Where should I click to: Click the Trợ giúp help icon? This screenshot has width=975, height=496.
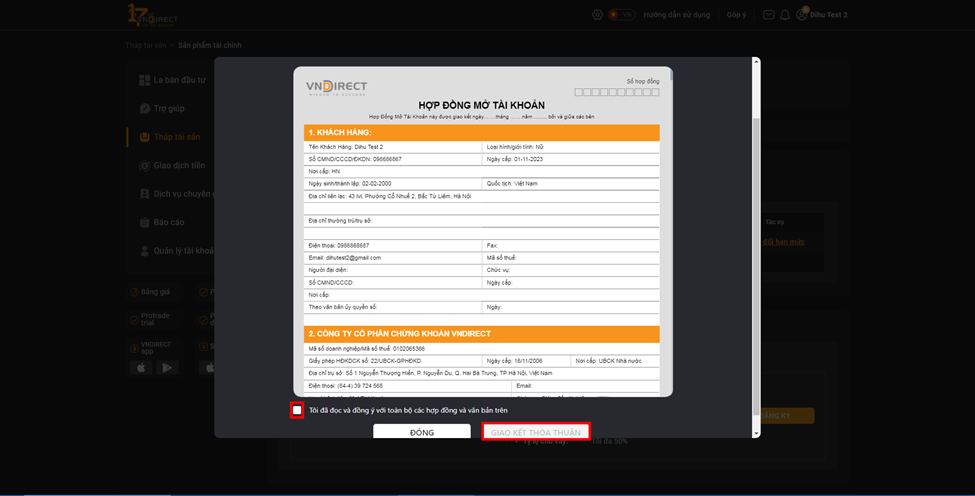click(144, 108)
